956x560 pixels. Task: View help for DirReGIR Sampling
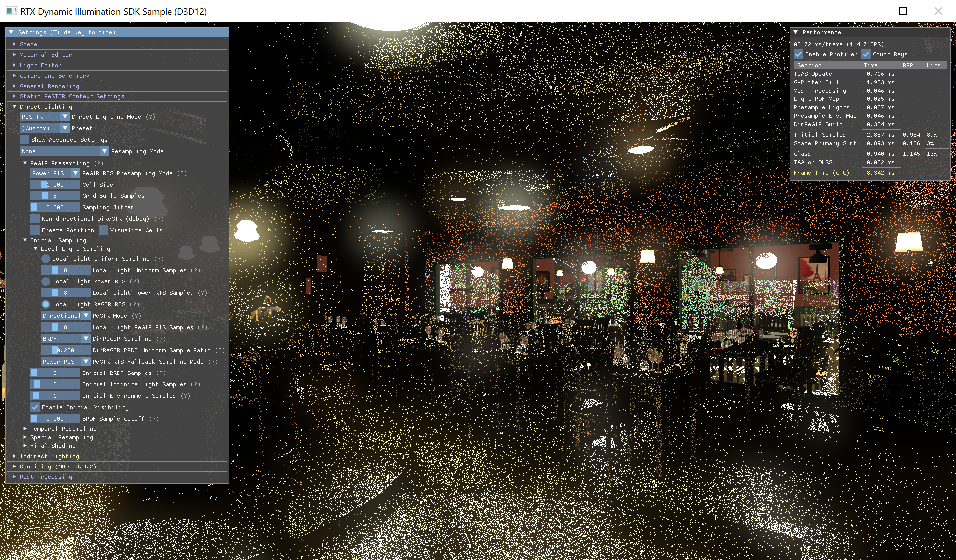pyautogui.click(x=162, y=339)
